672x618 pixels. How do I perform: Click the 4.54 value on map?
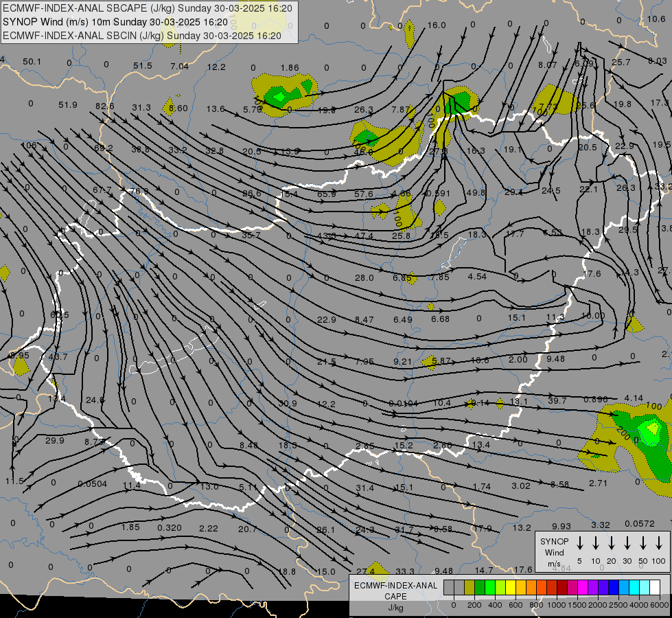[x=477, y=277]
